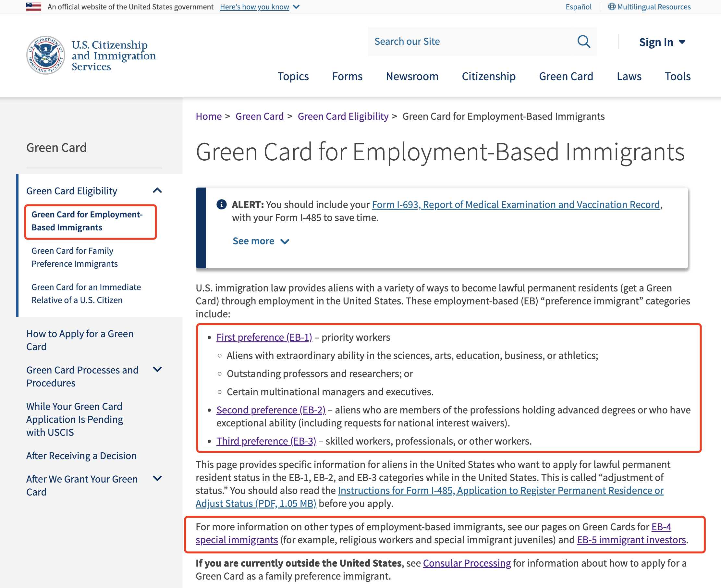This screenshot has width=721, height=588.
Task: Open Multilingual Resources link
Action: pyautogui.click(x=654, y=7)
